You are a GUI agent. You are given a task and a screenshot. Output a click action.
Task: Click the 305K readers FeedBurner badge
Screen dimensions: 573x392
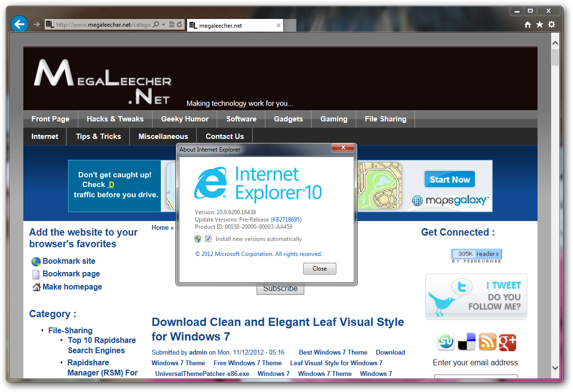click(476, 256)
